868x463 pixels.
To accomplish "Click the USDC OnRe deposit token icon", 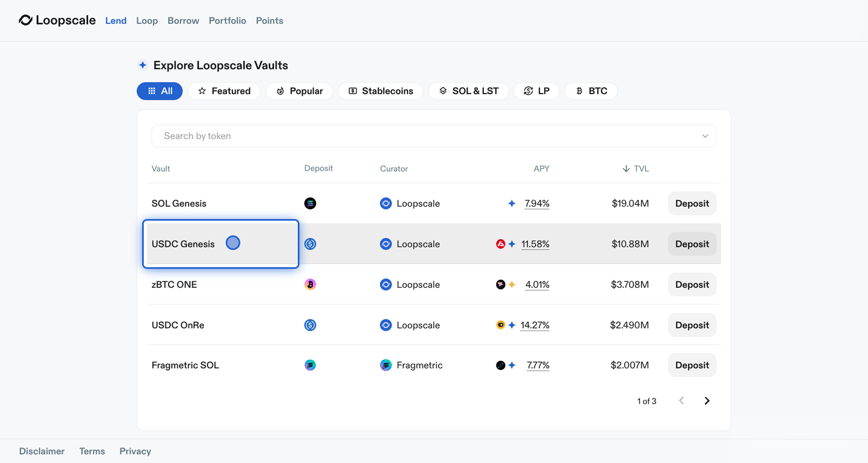I will 310,325.
